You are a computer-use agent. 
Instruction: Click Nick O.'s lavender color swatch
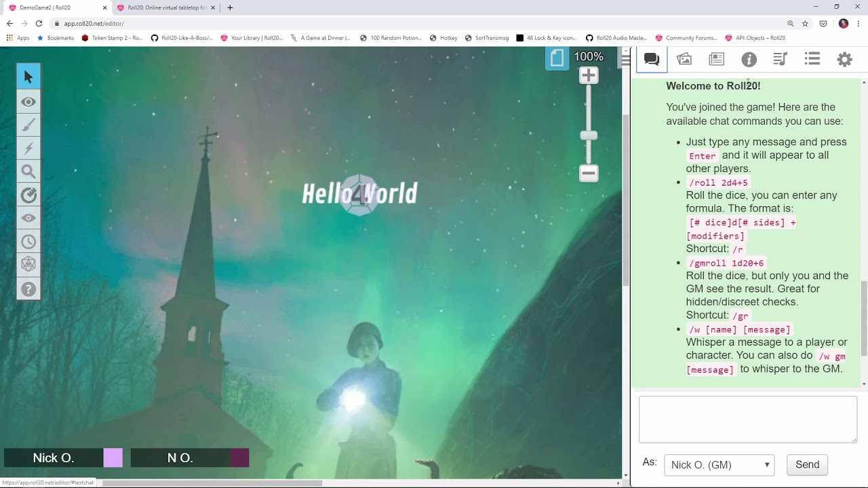[x=113, y=458]
